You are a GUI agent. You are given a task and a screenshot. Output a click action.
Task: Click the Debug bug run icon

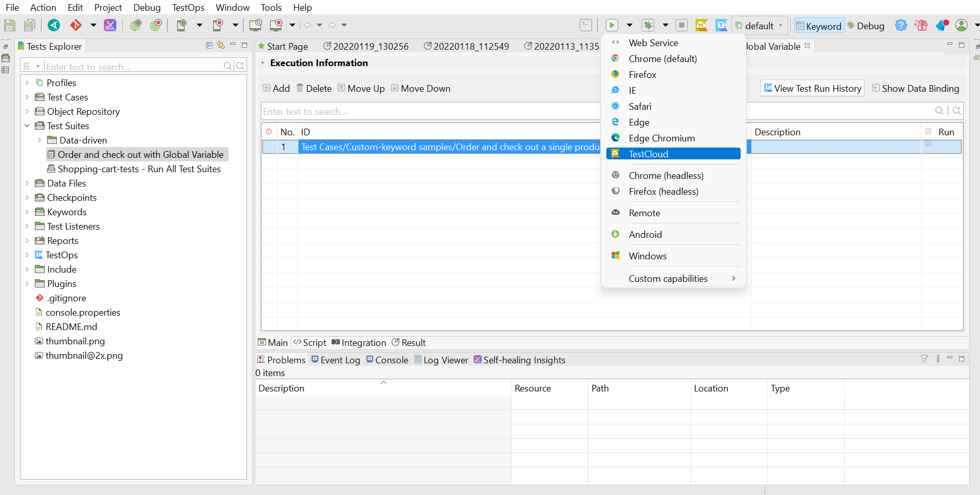(x=648, y=25)
